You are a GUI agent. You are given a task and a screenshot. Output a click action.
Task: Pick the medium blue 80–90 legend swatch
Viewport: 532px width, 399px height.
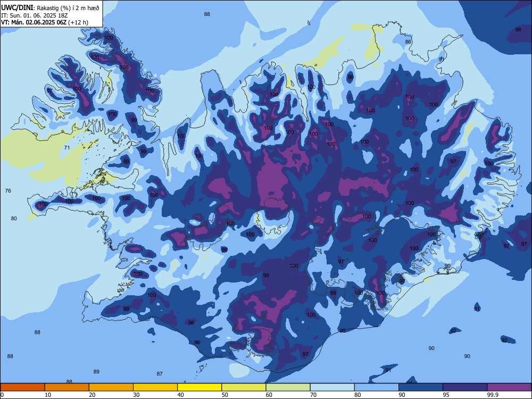point(377,387)
